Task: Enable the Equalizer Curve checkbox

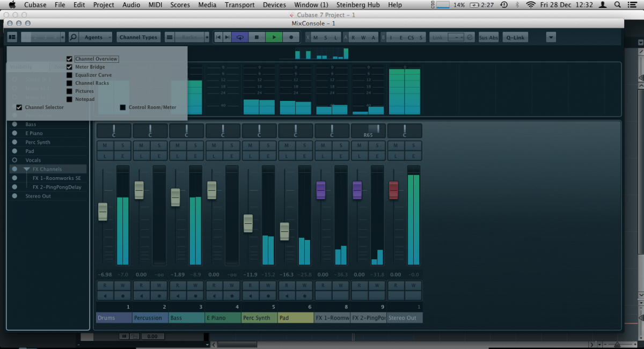Action: tap(69, 75)
